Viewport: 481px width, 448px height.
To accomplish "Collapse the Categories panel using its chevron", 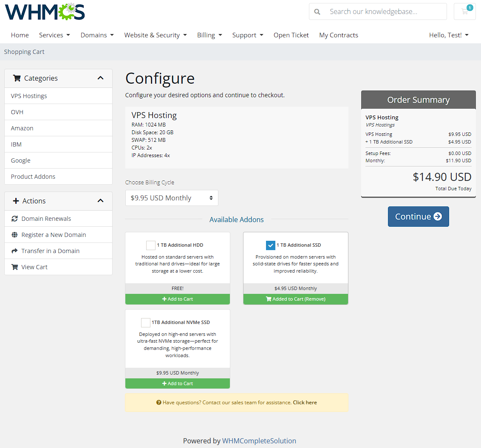I will tap(101, 78).
